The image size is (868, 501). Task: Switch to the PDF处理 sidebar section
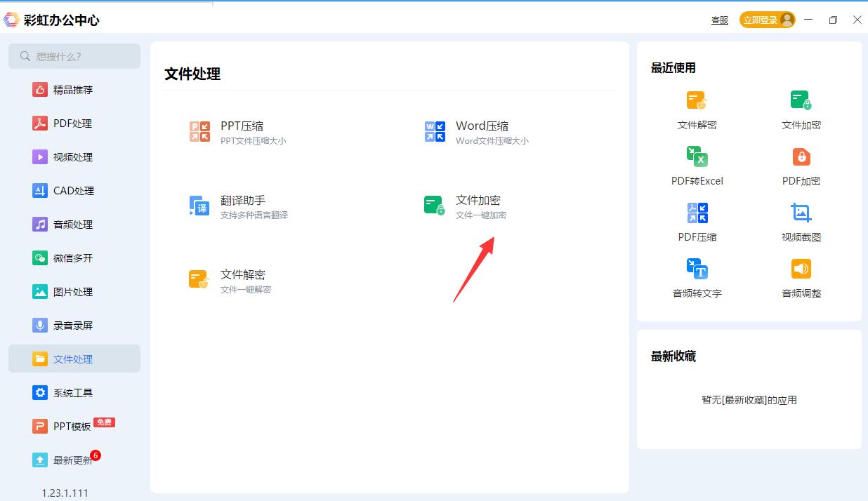[72, 123]
